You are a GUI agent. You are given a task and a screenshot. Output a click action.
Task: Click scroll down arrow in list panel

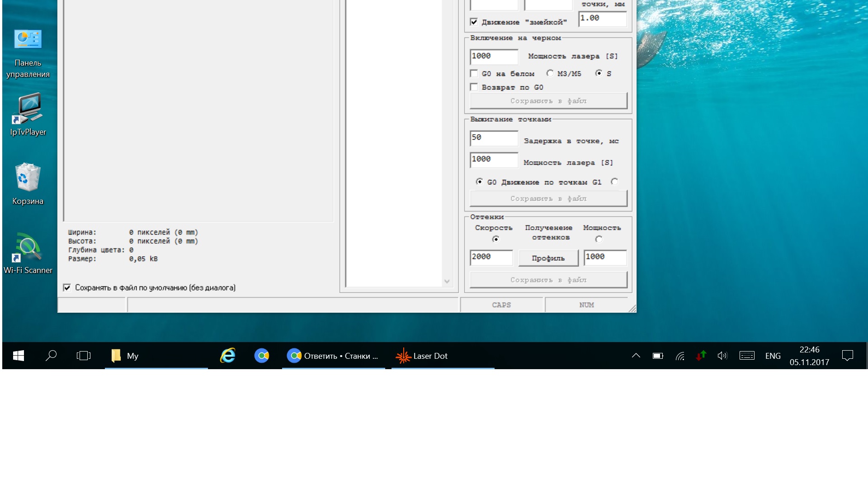447,282
